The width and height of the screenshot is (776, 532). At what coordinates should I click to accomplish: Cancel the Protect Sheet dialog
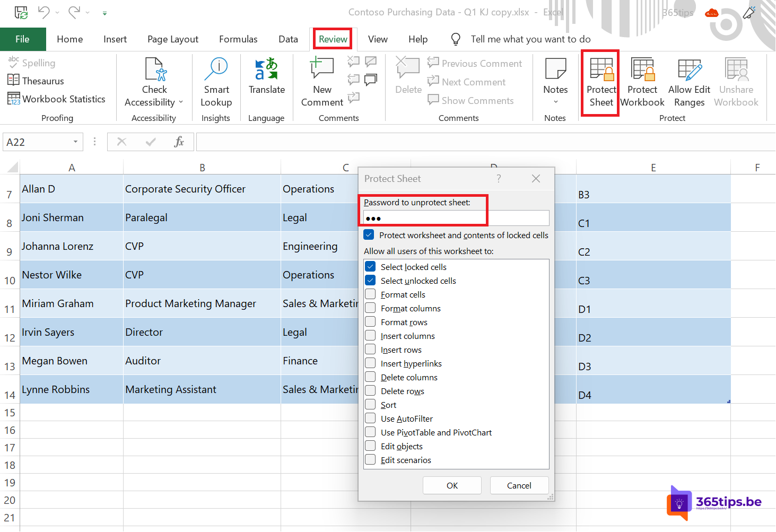tap(519, 485)
